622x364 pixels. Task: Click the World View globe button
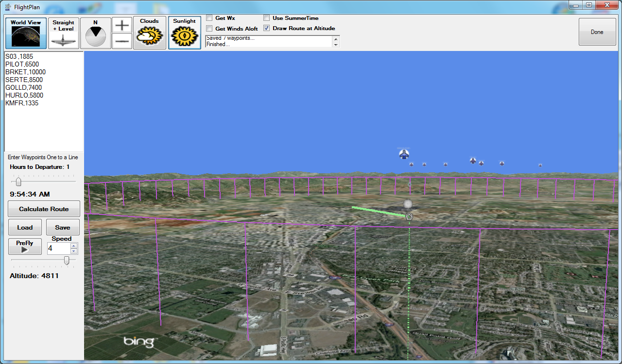26,33
